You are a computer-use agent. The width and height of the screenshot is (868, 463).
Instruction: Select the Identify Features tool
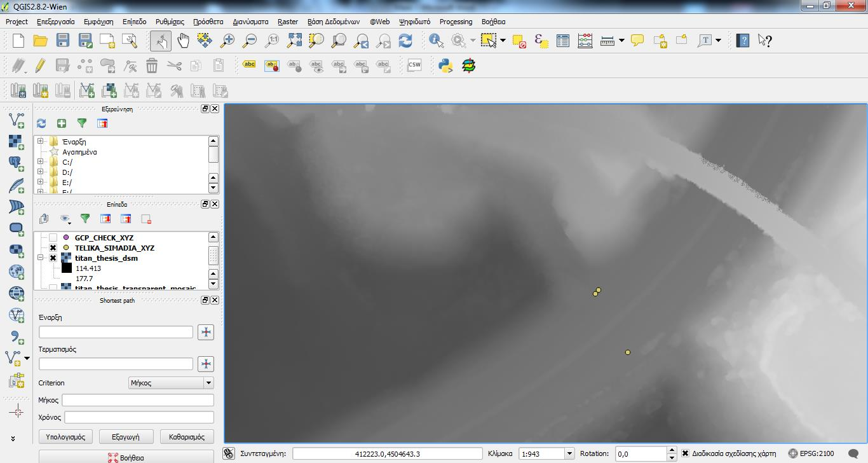tap(436, 41)
